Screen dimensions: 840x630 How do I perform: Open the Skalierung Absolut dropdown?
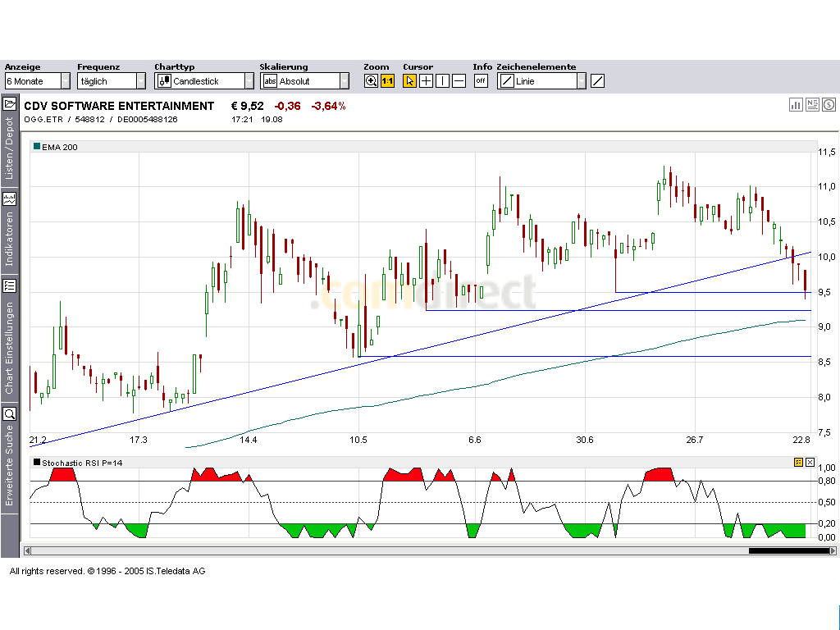(304, 81)
